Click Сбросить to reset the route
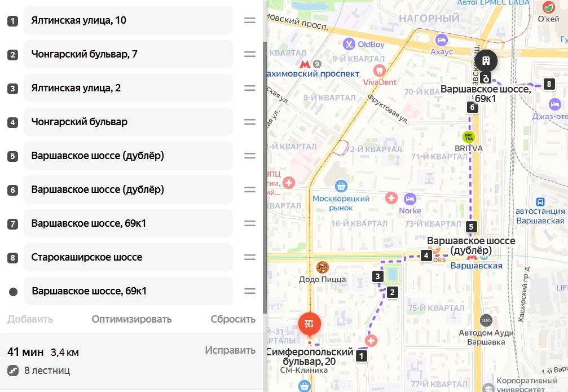This screenshot has height=392, width=568. click(x=233, y=319)
